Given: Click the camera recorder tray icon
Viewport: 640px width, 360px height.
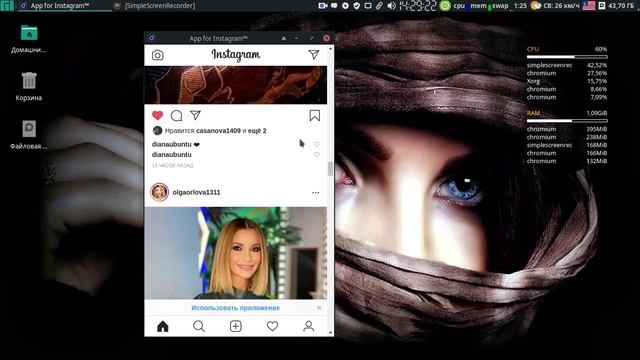Looking at the screenshot, I should tap(323, 6).
